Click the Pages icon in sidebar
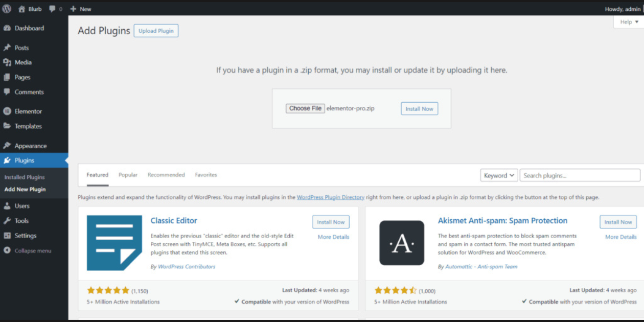Screen dimensions: 644x322 coord(7,77)
